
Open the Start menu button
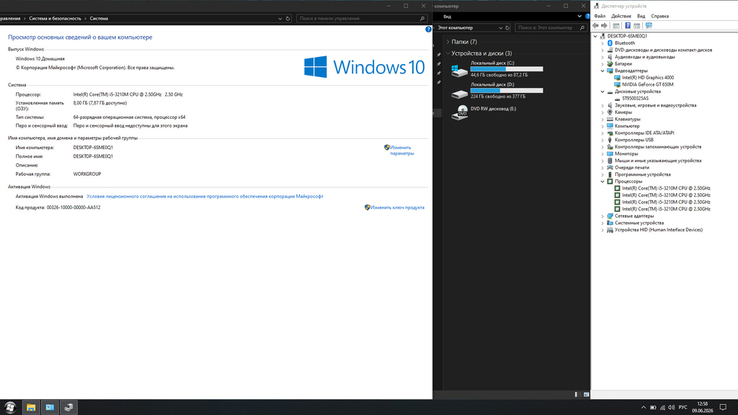pyautogui.click(x=10, y=407)
